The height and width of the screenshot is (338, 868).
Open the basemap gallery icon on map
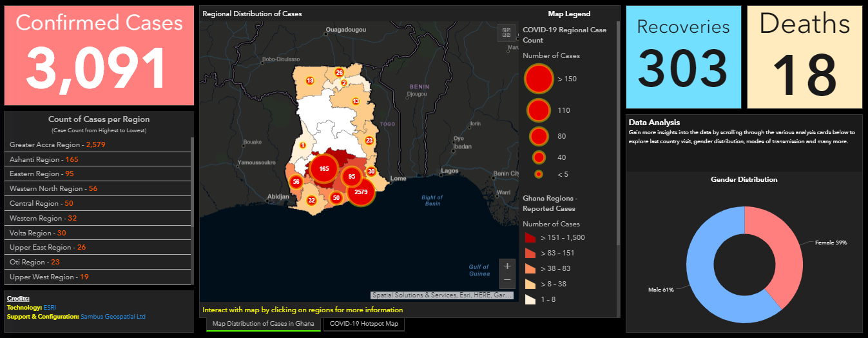tap(506, 32)
